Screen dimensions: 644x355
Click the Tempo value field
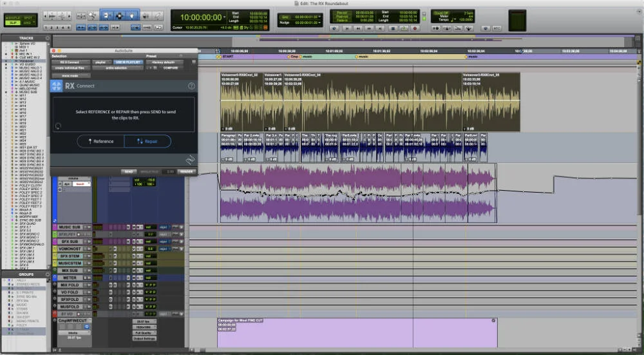click(466, 20)
